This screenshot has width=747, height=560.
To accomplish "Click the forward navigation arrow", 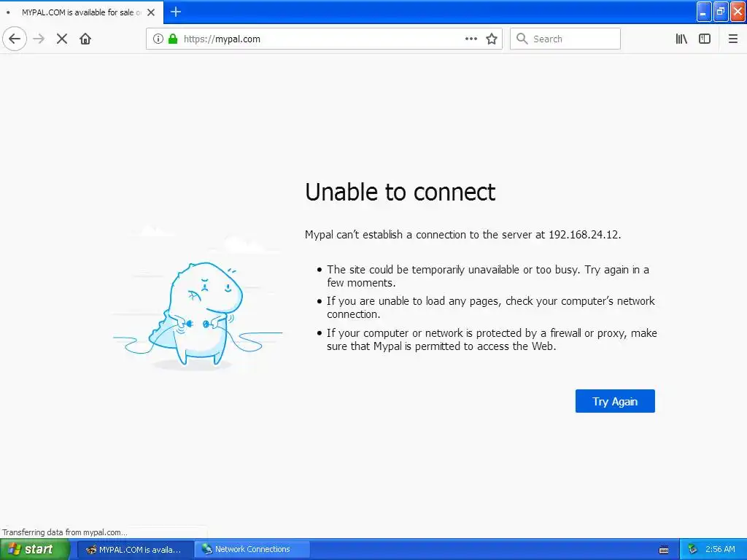I will coord(39,39).
